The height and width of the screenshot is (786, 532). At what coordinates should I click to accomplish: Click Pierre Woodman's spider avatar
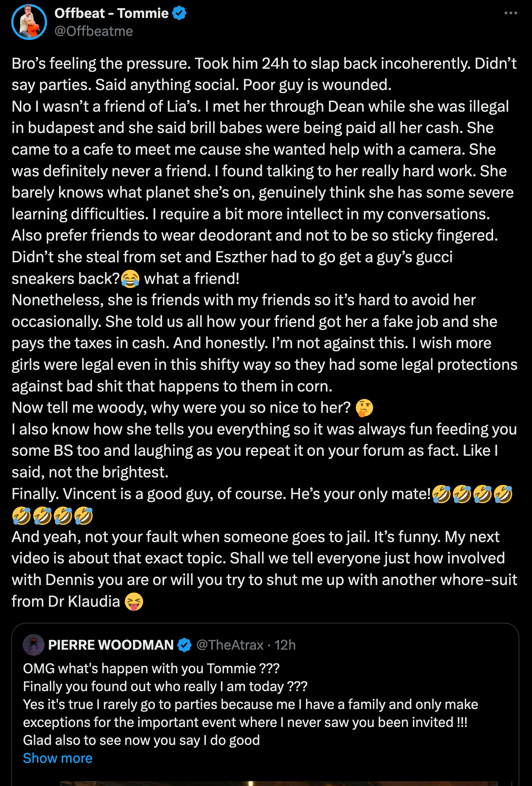pos(34,645)
